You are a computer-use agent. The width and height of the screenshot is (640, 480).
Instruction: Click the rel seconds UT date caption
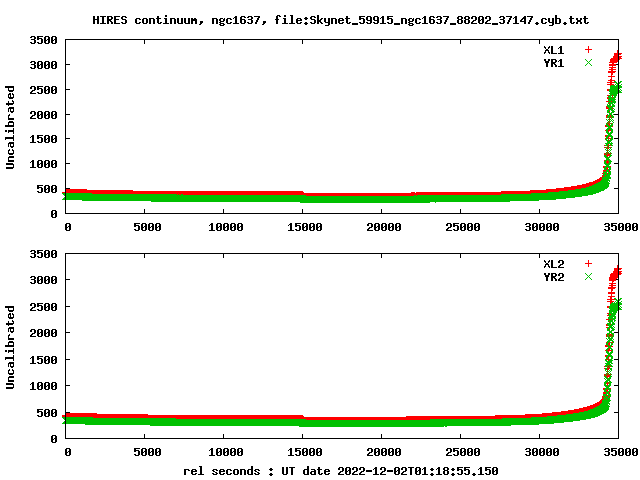[x=340, y=471]
